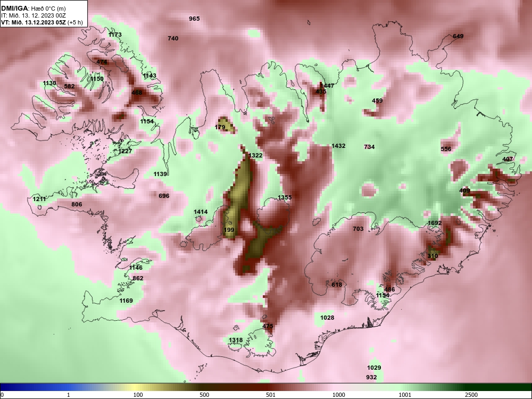Click the 649 height value
The height and width of the screenshot is (399, 532).
coord(458,36)
